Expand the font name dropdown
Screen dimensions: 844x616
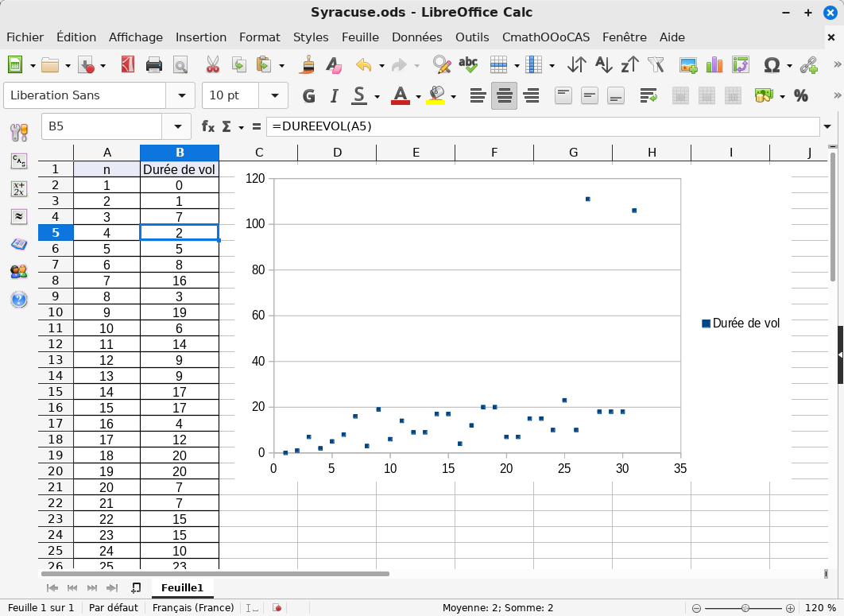(180, 95)
